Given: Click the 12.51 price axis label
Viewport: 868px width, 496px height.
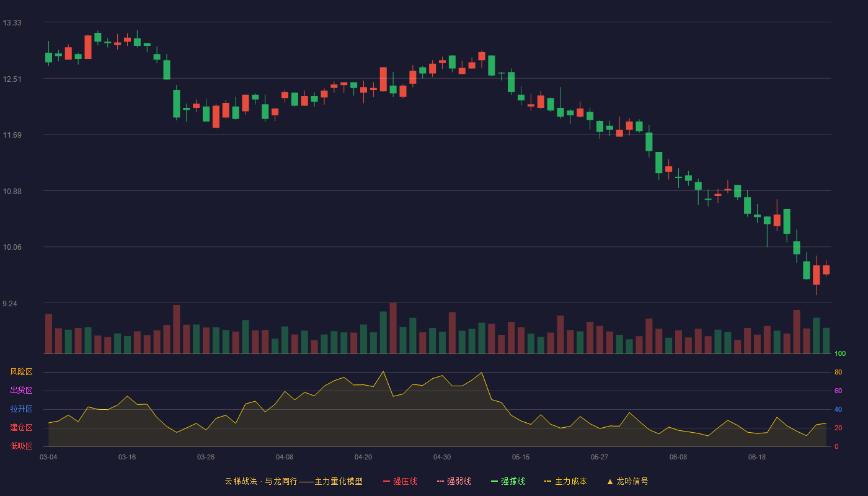Looking at the screenshot, I should (12, 79).
